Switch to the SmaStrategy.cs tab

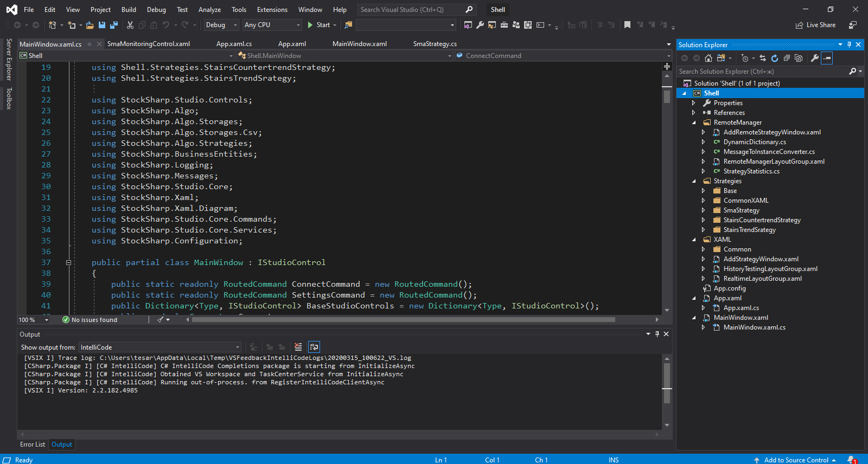pyautogui.click(x=435, y=44)
